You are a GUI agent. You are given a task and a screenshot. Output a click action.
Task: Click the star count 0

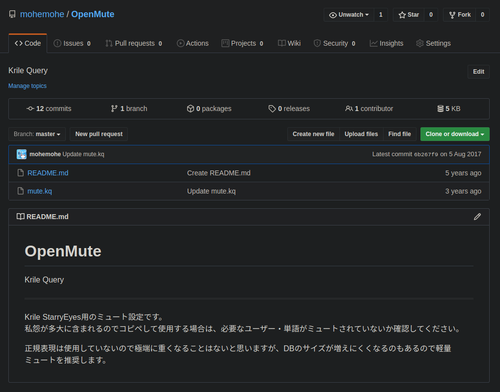tap(431, 15)
